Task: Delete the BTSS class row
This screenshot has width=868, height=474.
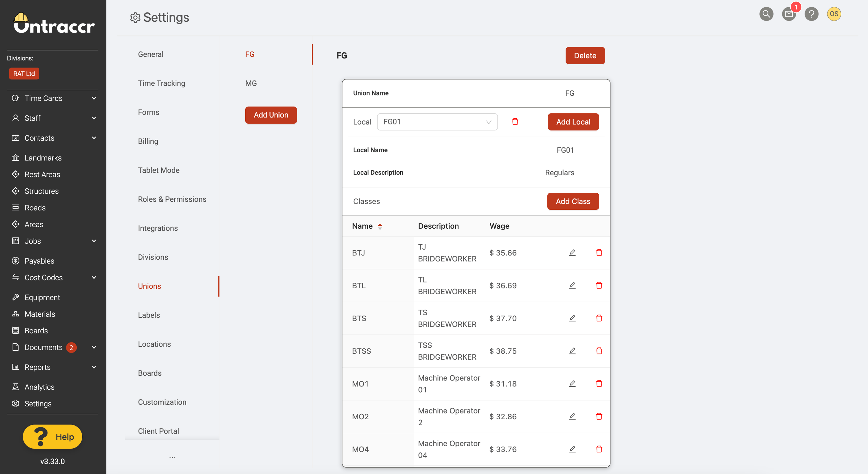Action: point(599,351)
